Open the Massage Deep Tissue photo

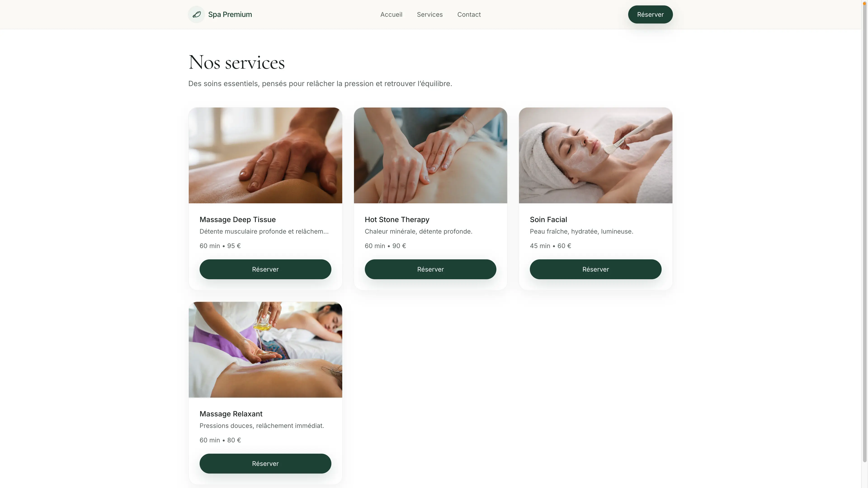(x=265, y=155)
